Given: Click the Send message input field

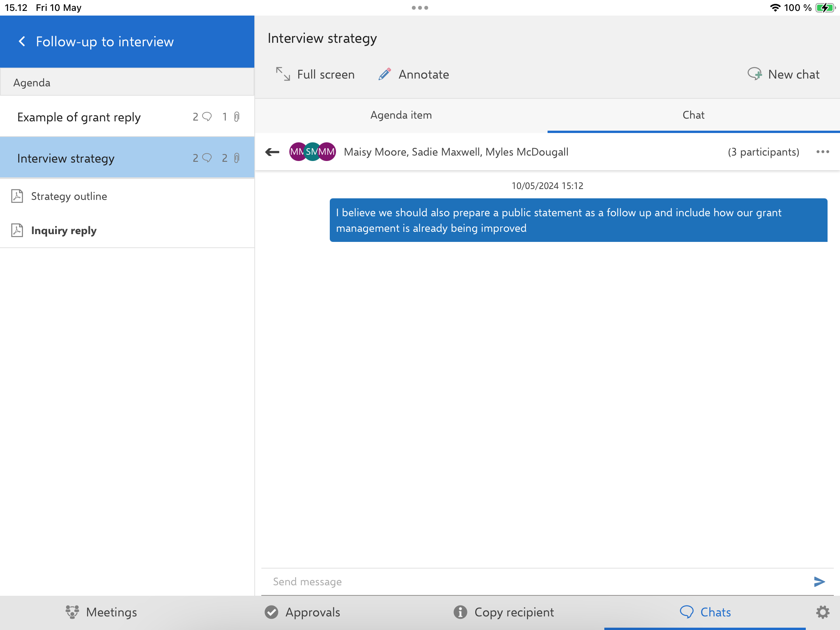Looking at the screenshot, I should pyautogui.click(x=537, y=581).
